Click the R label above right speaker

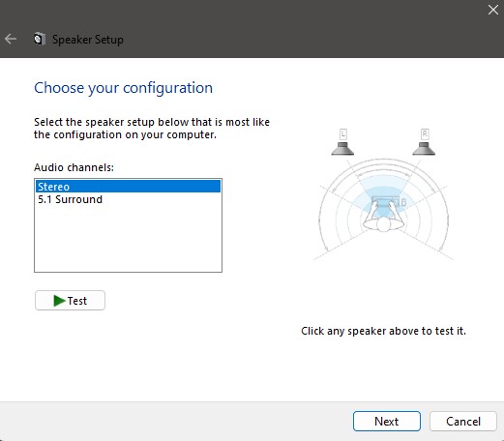coord(425,134)
